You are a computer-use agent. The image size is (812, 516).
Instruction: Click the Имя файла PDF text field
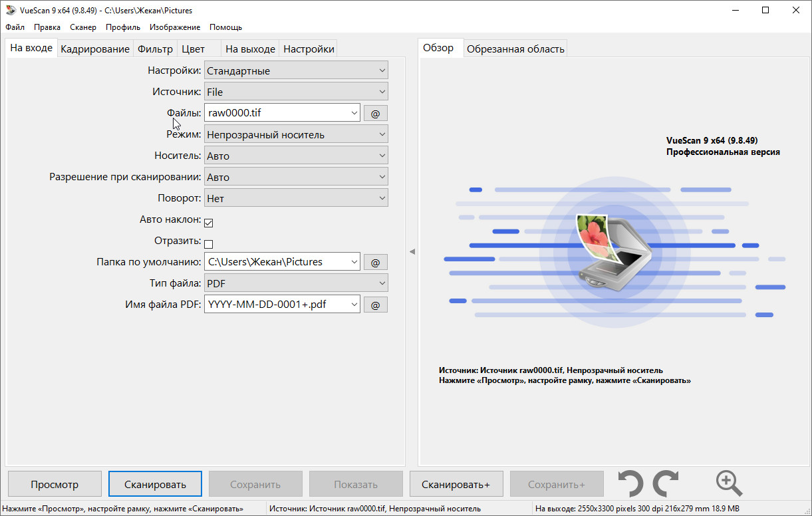tap(275, 305)
